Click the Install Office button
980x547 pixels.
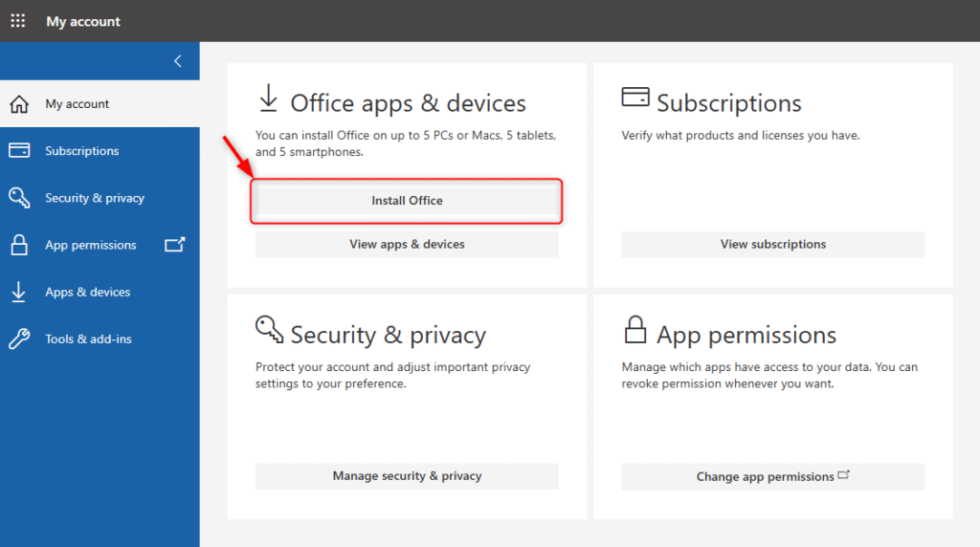[407, 201]
